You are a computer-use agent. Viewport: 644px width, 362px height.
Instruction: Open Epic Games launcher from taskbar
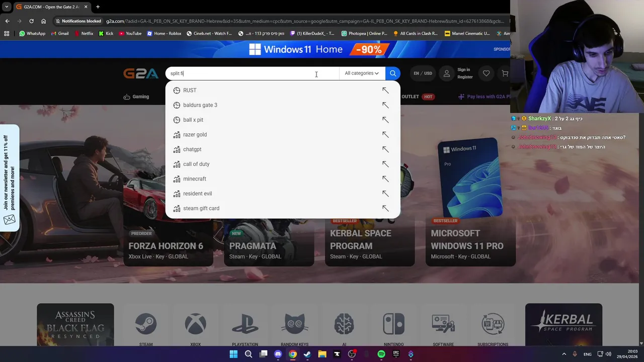(x=396, y=354)
